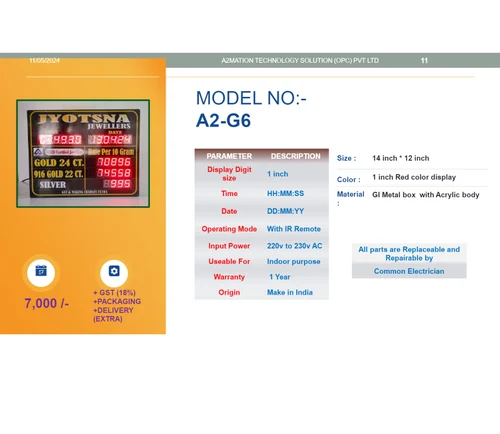500x434 pixels.
Task: Click the 'Common Electrician' text
Action: [x=409, y=271]
